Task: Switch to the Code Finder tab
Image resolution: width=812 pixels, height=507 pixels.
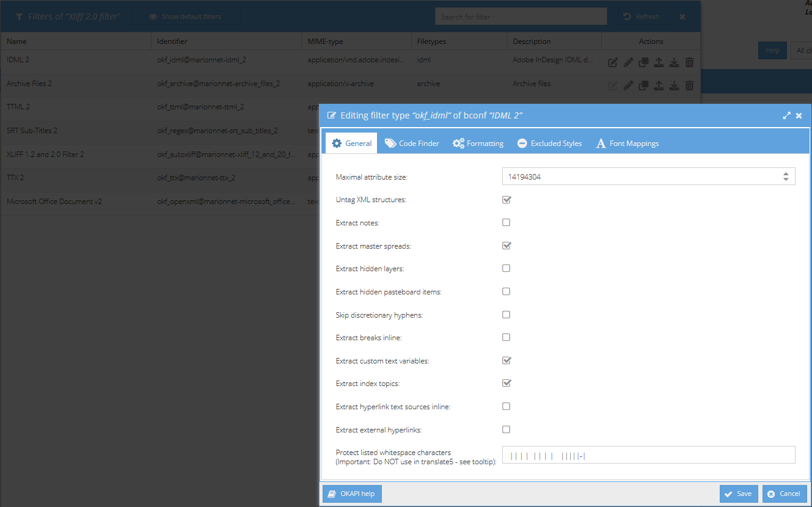Action: [412, 144]
